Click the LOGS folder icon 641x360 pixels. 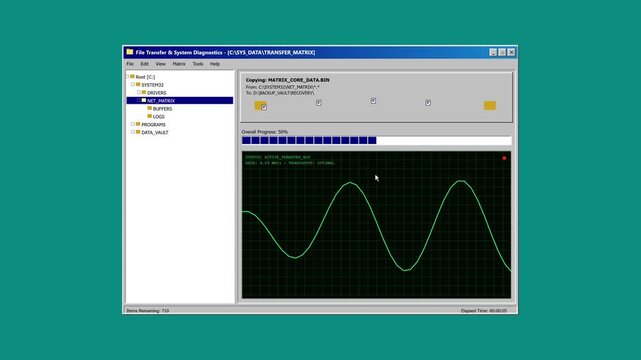150,116
